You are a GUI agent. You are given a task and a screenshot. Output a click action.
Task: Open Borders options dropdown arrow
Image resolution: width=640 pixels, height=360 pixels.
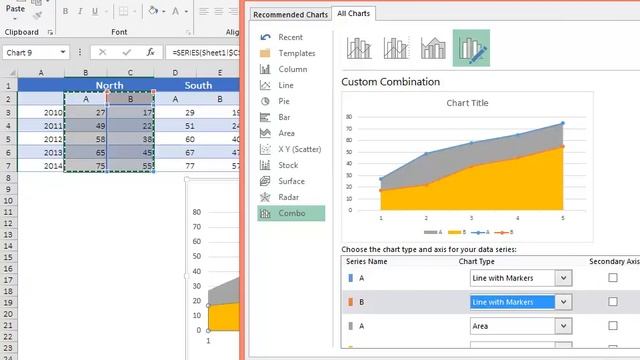[x=134, y=11]
